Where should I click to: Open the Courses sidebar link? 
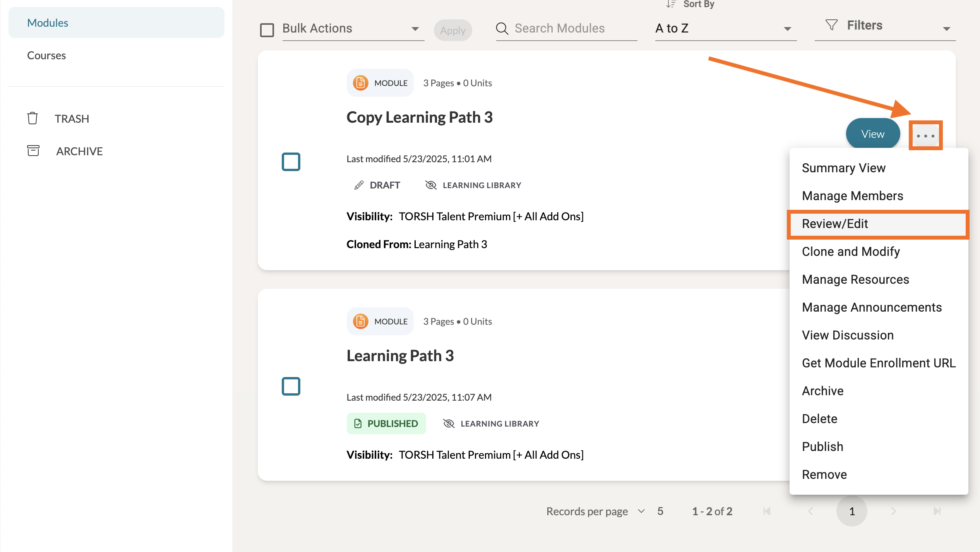click(46, 55)
